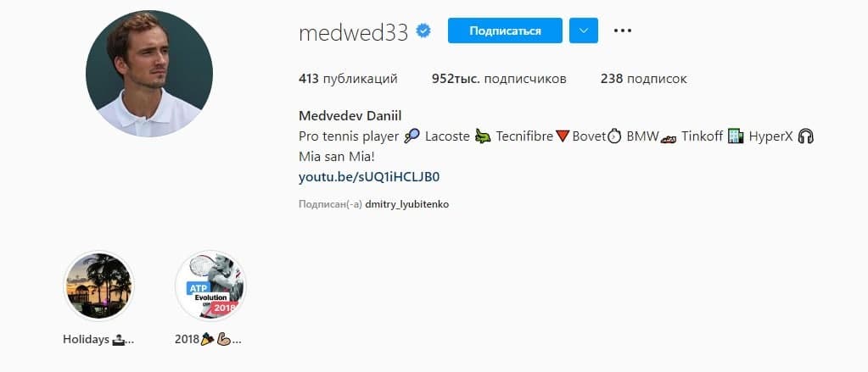The height and width of the screenshot is (372, 868).
Task: Click the blue verified badge icon
Action: [423, 31]
